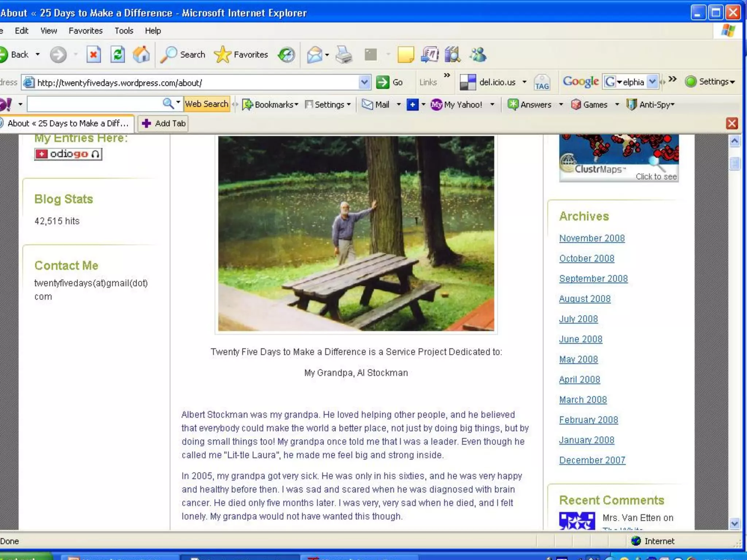Open the History clock icon

tap(287, 55)
